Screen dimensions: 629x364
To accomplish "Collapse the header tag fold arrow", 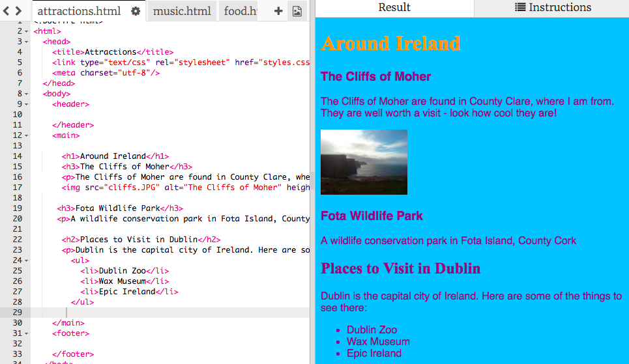I will (x=26, y=104).
